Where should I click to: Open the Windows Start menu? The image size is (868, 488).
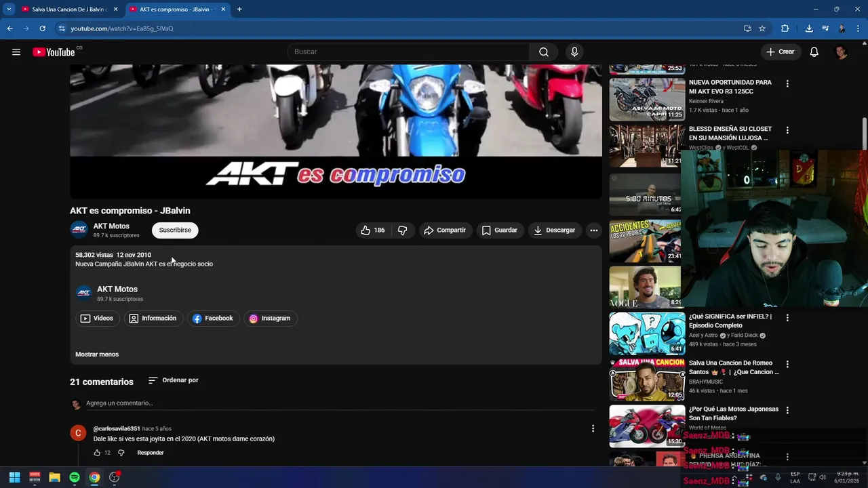14,477
